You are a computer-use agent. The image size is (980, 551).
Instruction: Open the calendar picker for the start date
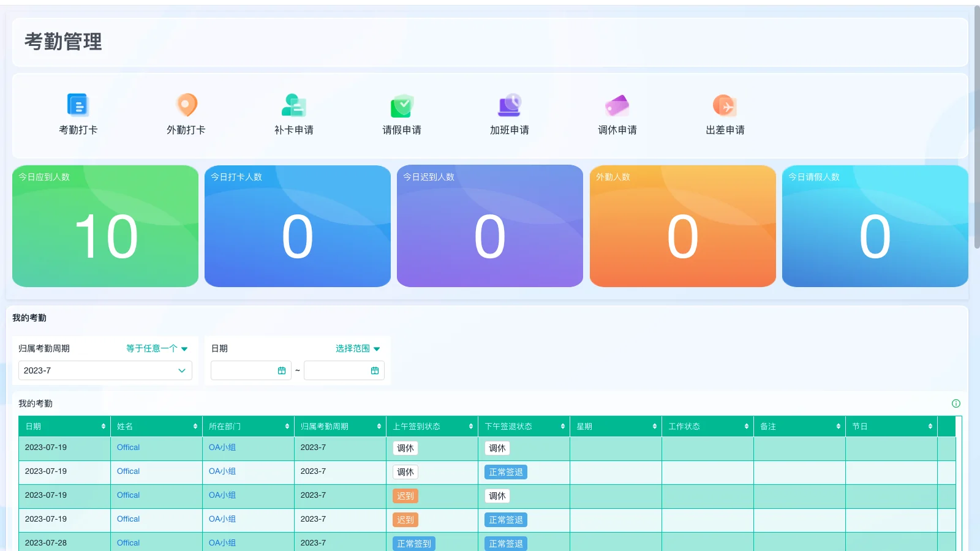coord(281,370)
